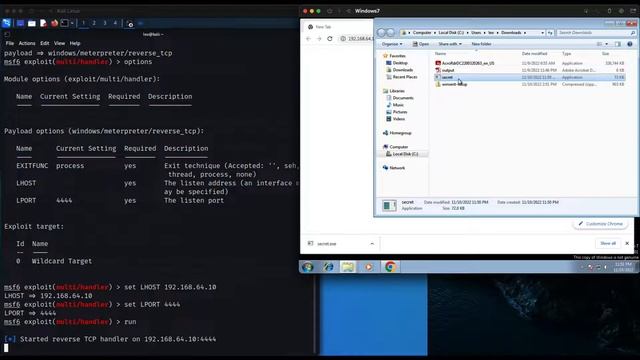Screen dimensions: 640x360
Task: Sort by the Type column header
Action: pyautogui.click(x=567, y=54)
